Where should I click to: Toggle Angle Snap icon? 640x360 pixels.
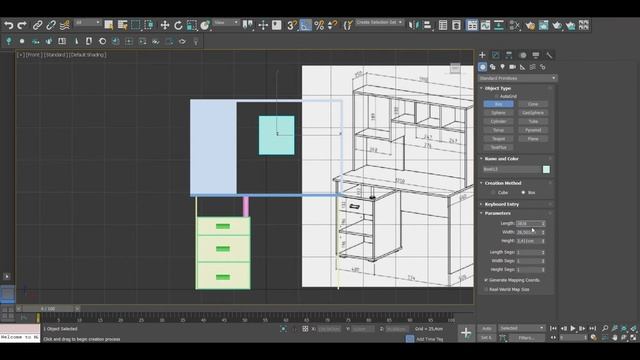pyautogui.click(x=305, y=25)
